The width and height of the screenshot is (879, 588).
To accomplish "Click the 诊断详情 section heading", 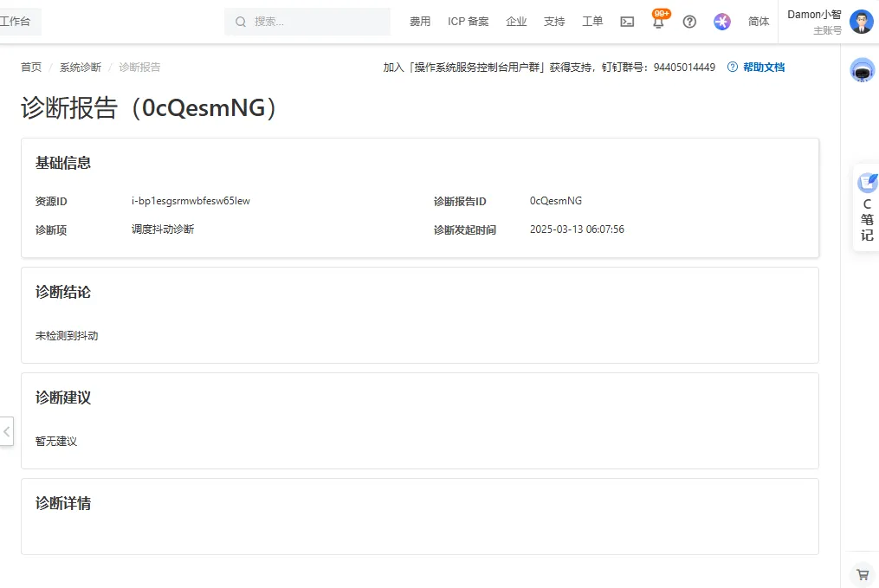I will [62, 503].
